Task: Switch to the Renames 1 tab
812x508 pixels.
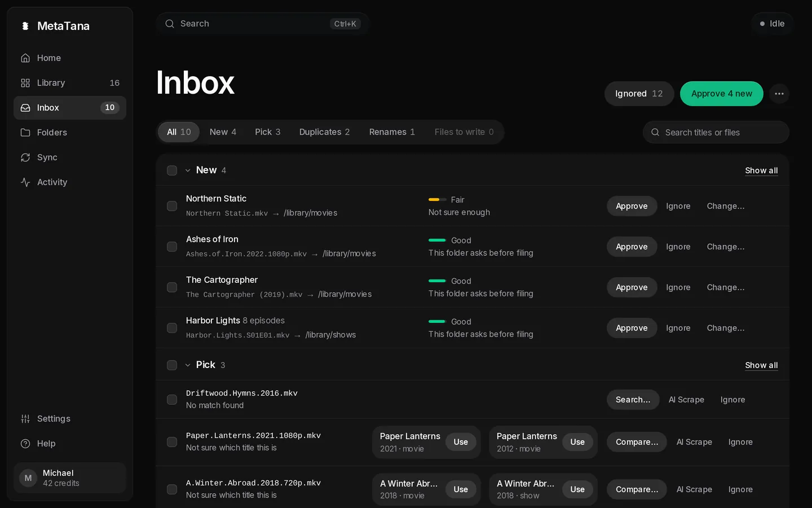Action: click(392, 132)
